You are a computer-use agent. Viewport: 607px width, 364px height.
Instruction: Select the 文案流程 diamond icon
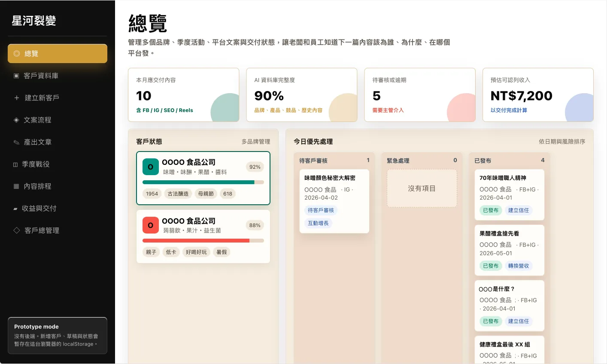(16, 120)
